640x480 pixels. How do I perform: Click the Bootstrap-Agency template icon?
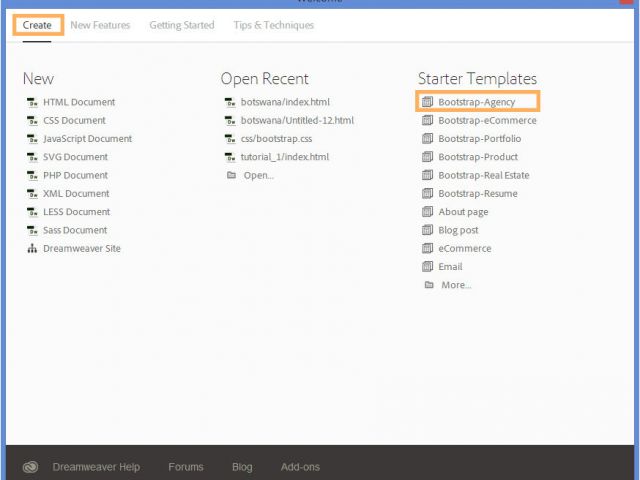click(x=427, y=102)
